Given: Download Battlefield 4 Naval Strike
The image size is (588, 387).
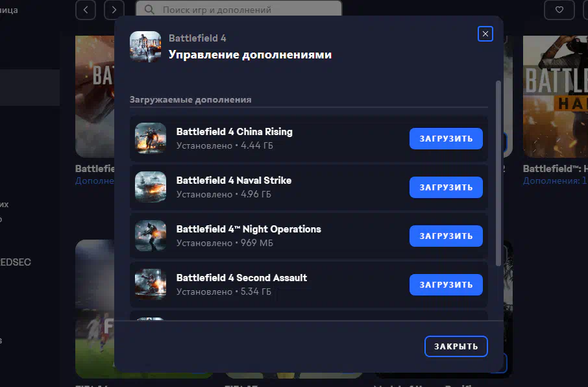Looking at the screenshot, I should (x=446, y=187).
